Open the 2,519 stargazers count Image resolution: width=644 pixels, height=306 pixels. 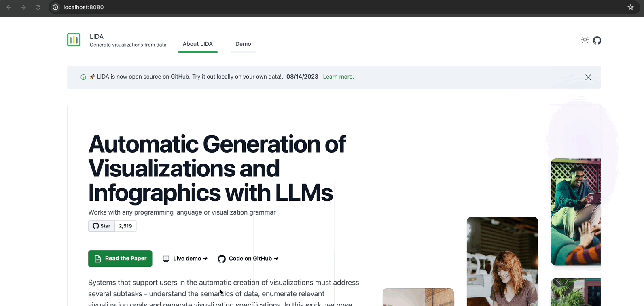tap(125, 226)
